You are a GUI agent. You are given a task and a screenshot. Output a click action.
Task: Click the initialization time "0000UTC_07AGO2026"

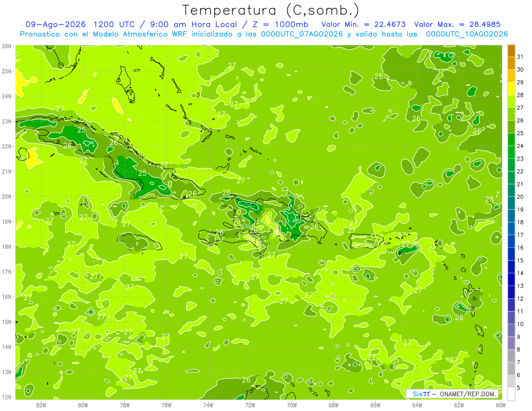coord(302,34)
